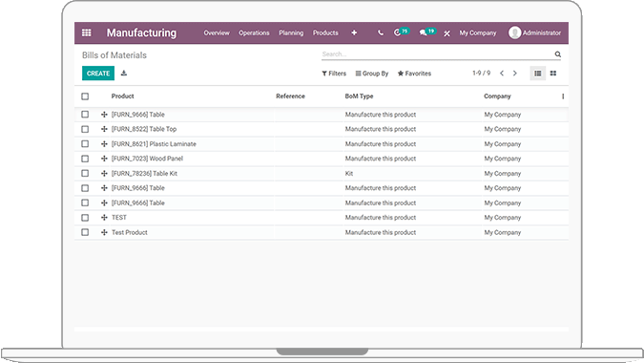Sort by the Product column header
Viewport: 644px width, 363px height.
122,96
